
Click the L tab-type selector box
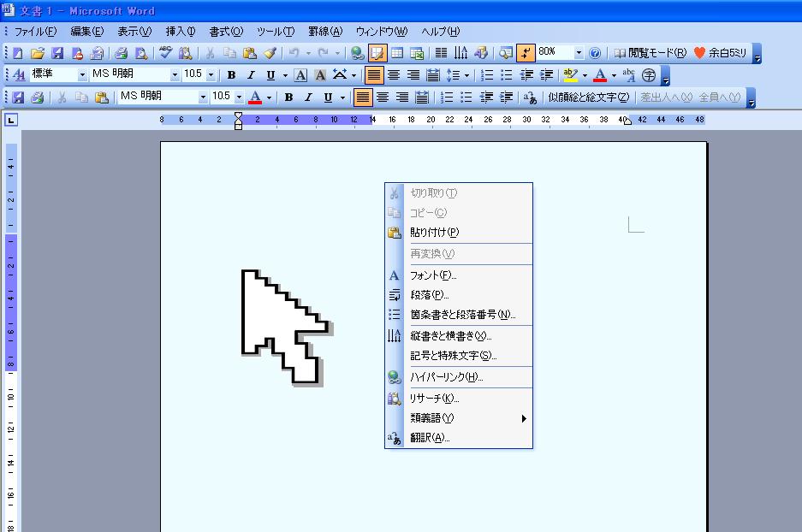[11, 120]
